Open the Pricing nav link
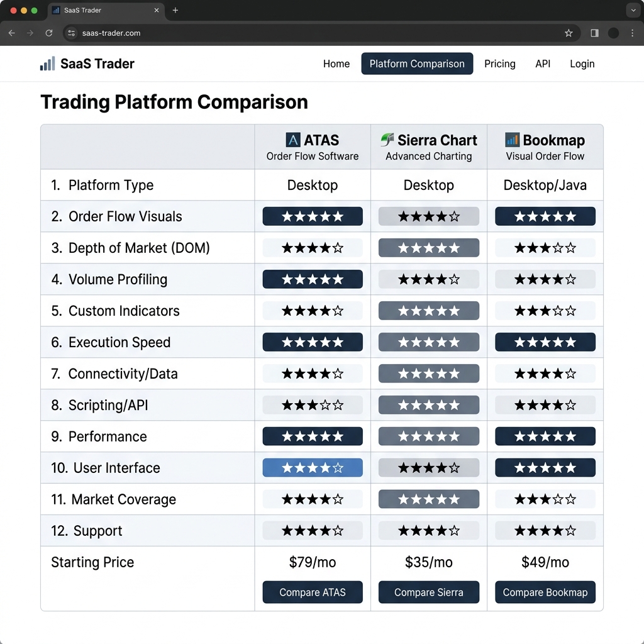 (x=499, y=64)
